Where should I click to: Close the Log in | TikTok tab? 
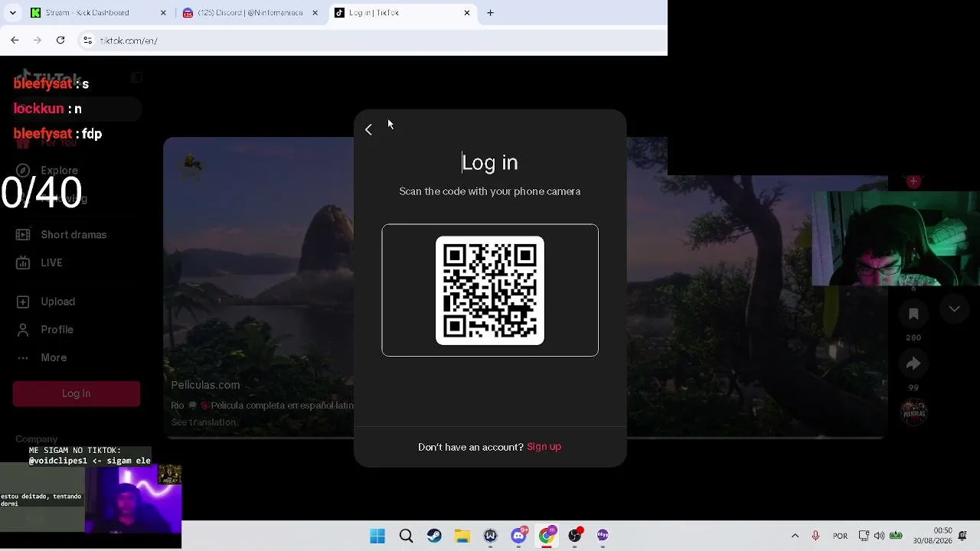click(x=467, y=13)
